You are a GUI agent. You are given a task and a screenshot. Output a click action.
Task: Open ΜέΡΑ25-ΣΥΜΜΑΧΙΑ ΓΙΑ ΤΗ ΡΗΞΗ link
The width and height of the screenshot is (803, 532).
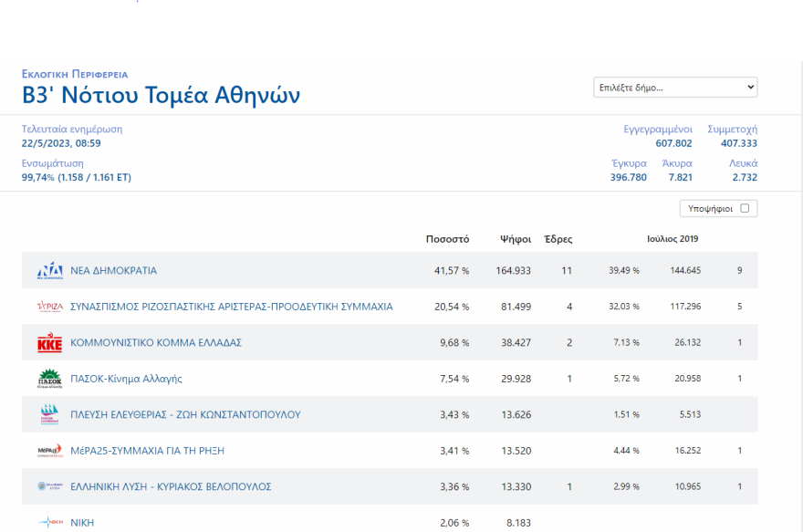[147, 451]
